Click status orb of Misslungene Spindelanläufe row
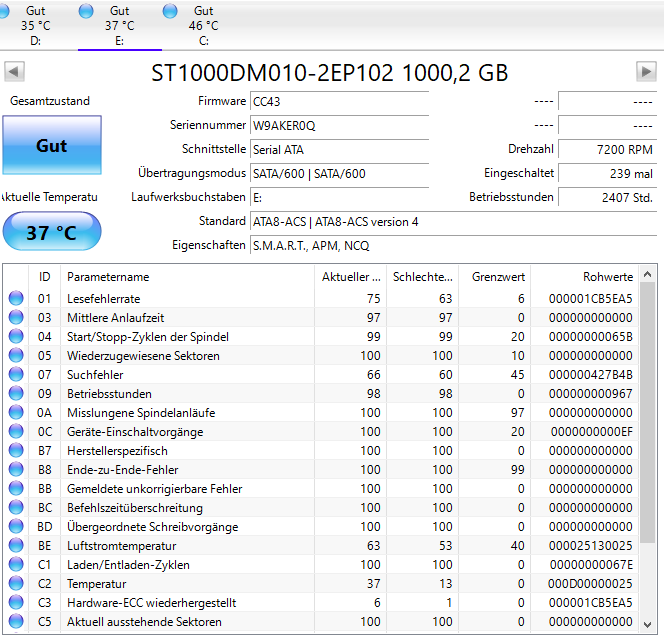 [16, 412]
